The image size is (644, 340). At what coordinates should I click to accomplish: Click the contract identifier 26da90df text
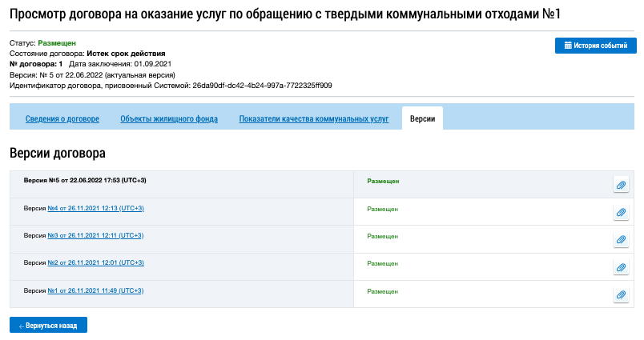coord(262,85)
